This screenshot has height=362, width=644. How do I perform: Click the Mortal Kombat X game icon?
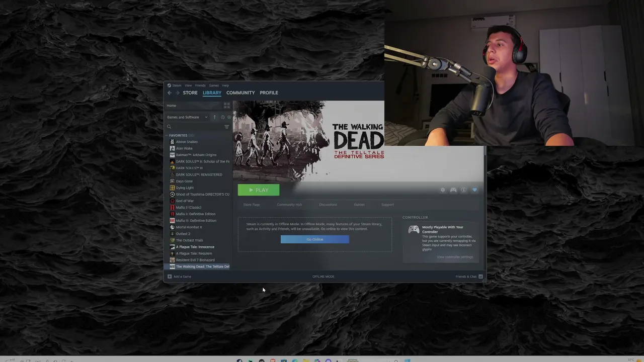coord(172,227)
